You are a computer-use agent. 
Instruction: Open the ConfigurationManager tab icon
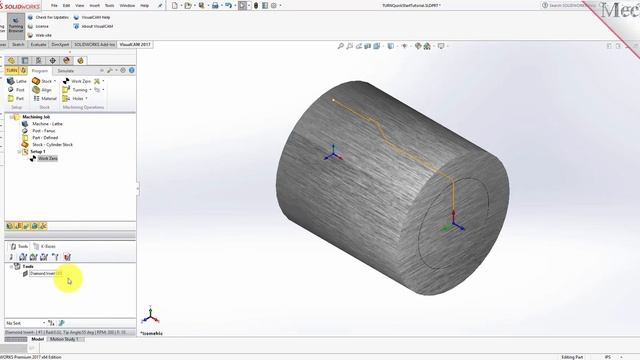[39, 61]
